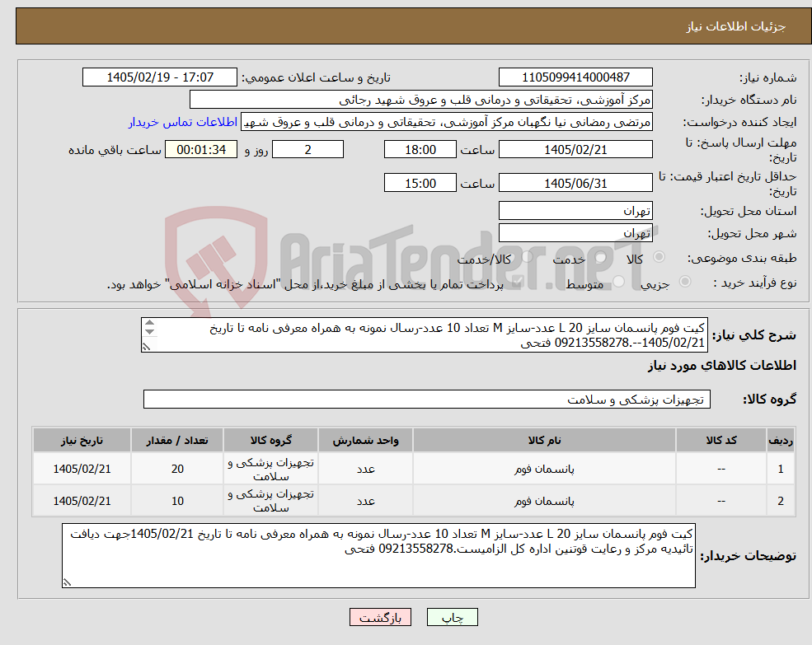Click the جزئیات اطلاعات نیاز page title
This screenshot has width=812, height=645.
click(736, 26)
